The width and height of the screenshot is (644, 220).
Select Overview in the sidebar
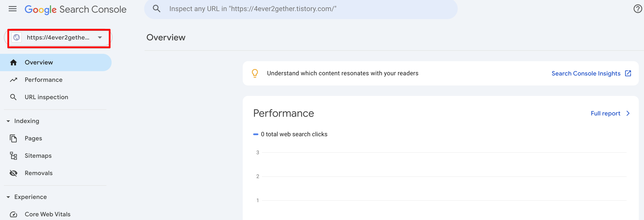(56, 62)
